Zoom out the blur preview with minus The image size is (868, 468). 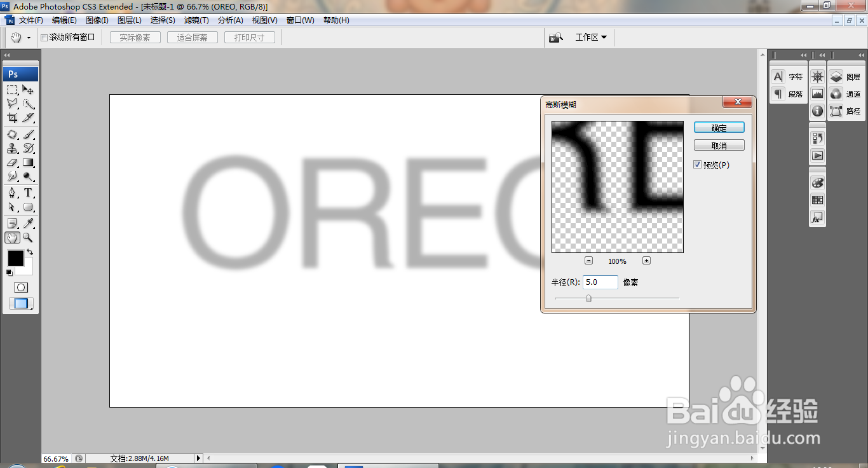point(588,261)
